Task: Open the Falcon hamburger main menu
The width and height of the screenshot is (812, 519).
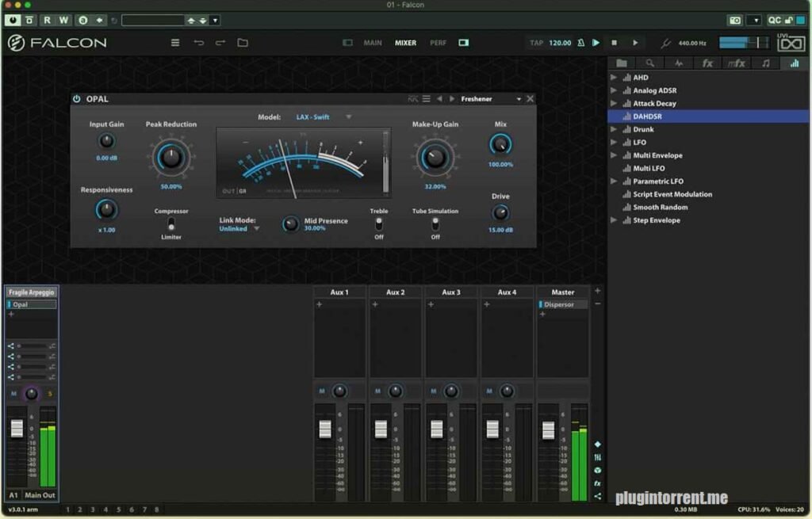Action: coord(175,43)
